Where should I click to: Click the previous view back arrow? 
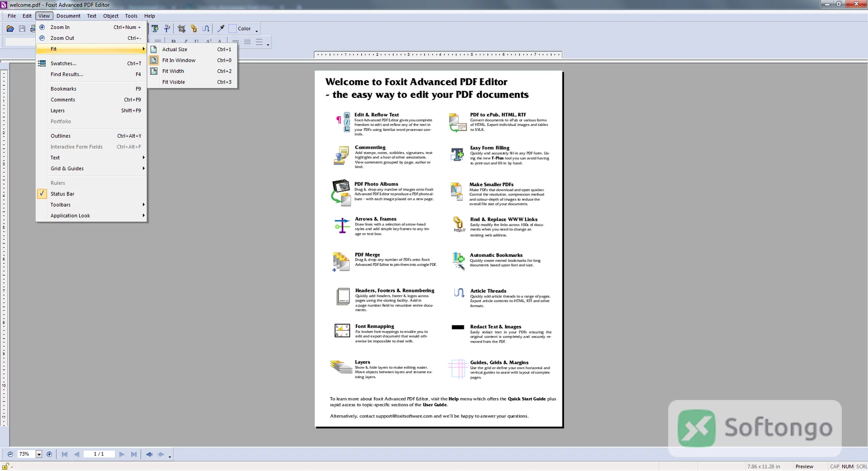[x=149, y=454]
